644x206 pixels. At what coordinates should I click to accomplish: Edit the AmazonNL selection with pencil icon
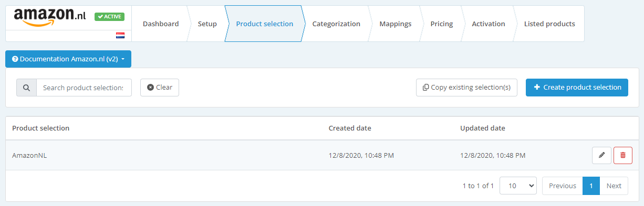(x=601, y=155)
